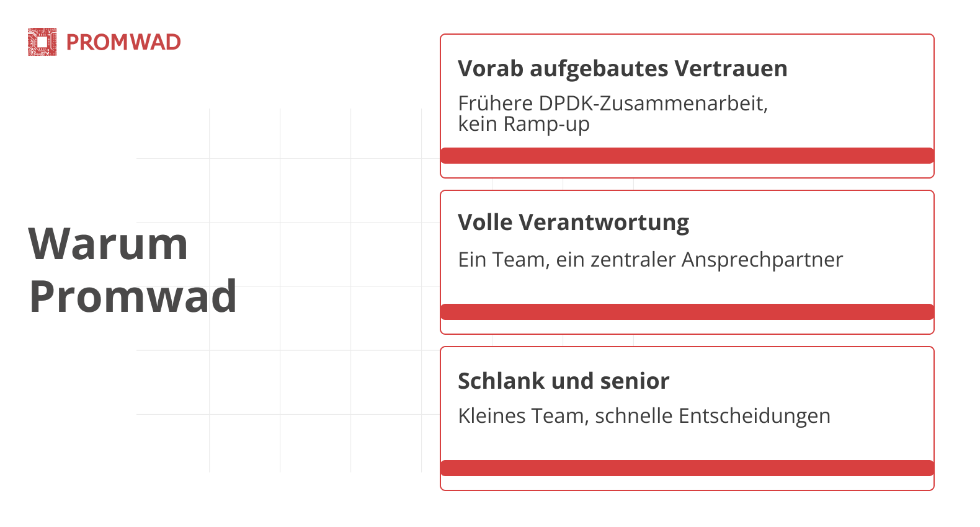Screen dimensions: 980x527
Task: Open the 'Vorab aufgebautes Vertrauen' card
Action: pyautogui.click(x=687, y=106)
